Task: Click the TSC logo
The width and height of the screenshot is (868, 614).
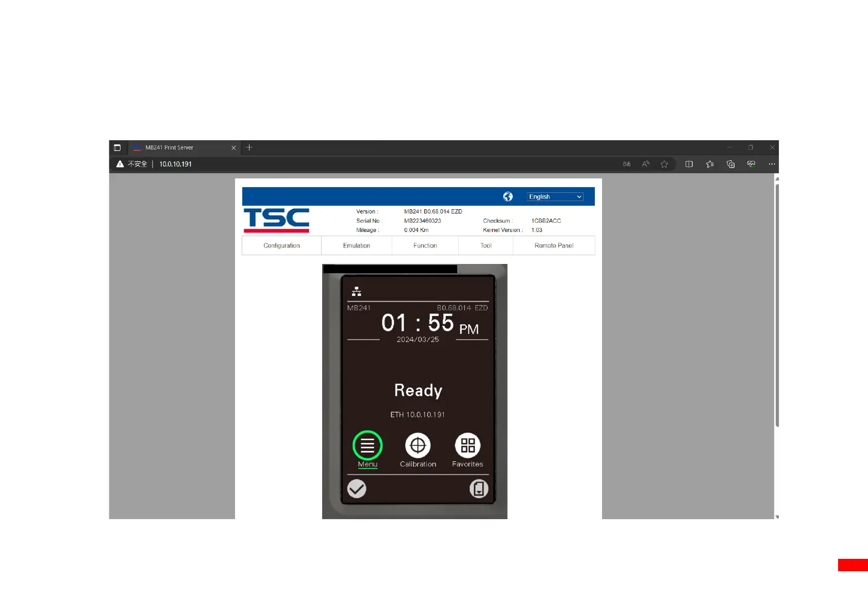Action: (276, 220)
